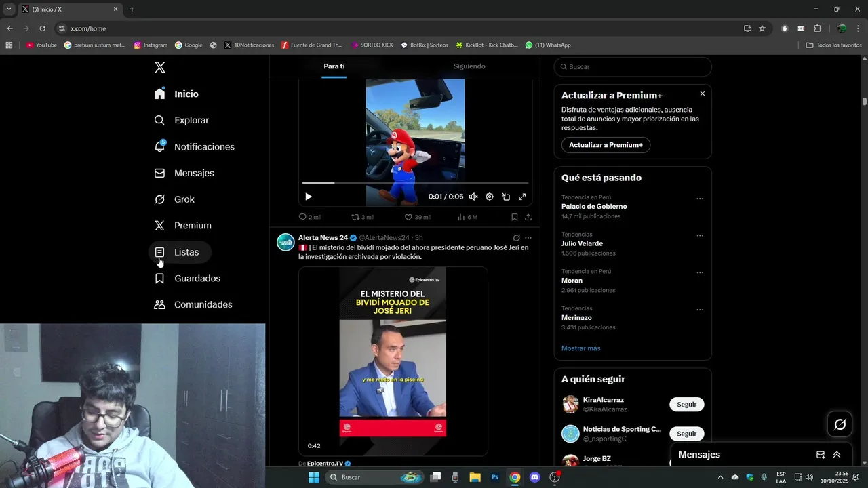Seek on the Mario video progress bar
Screen dimensions: 868x488
click(x=415, y=183)
